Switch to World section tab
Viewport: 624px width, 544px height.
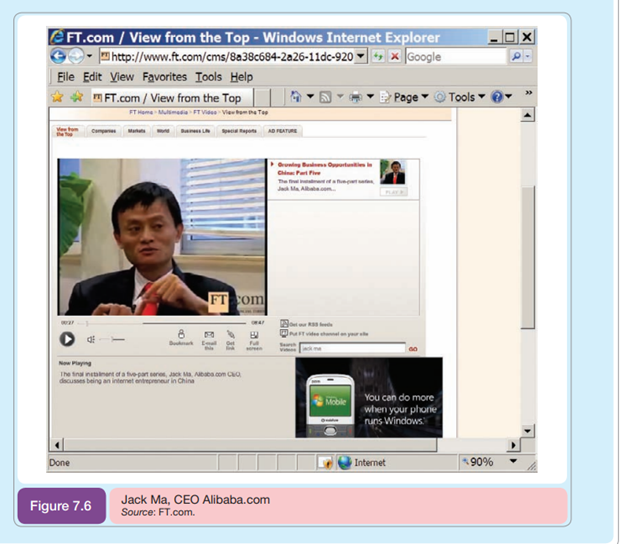163,131
